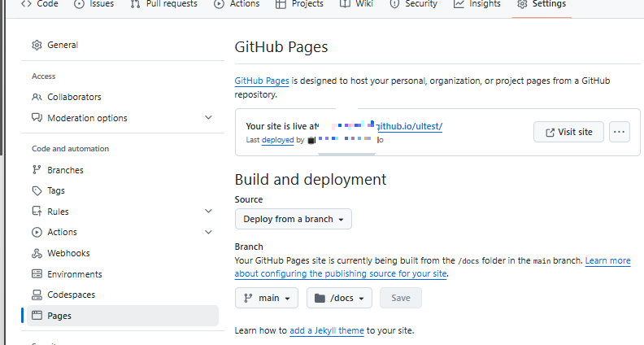Open the Actions tab in top navigation
Screen dimensions: 644x345
coord(237,4)
